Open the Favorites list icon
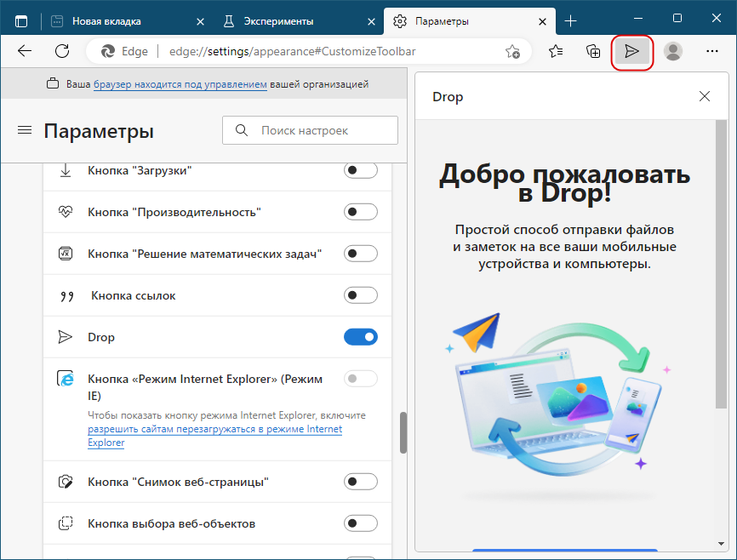Image resolution: width=737 pixels, height=560 pixels. pos(556,51)
